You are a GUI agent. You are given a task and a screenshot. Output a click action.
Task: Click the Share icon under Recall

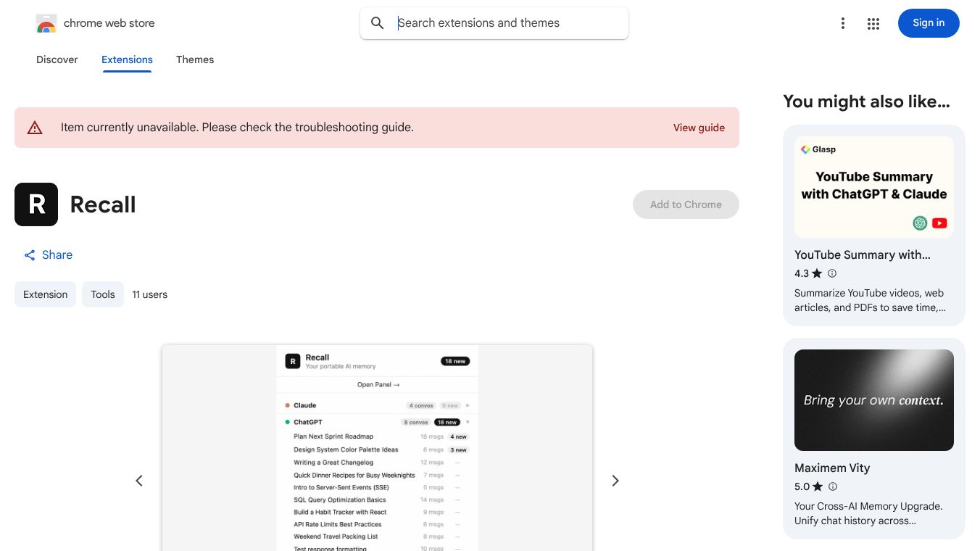30,255
